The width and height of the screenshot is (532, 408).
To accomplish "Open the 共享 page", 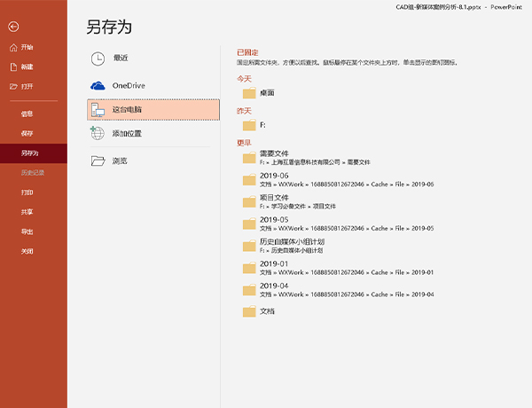I will point(34,212).
